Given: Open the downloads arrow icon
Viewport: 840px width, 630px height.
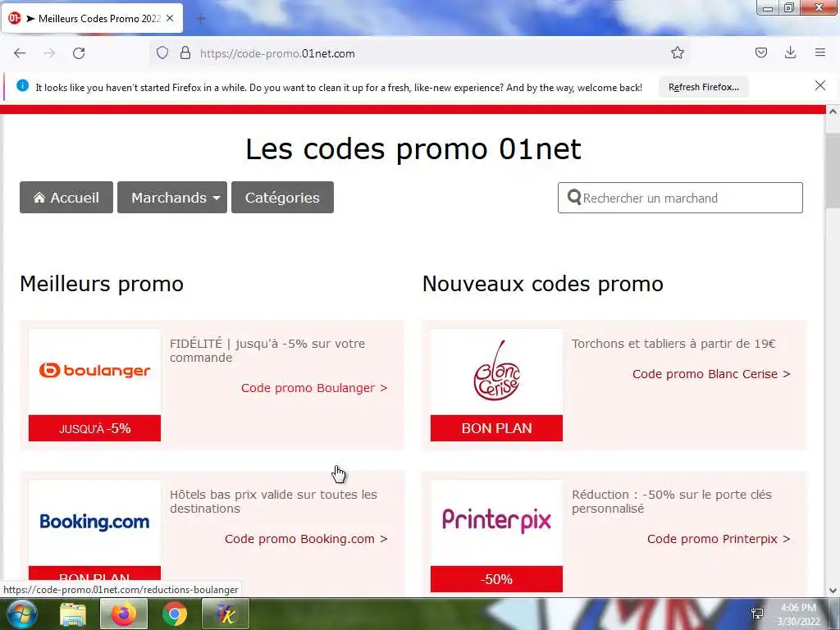Looking at the screenshot, I should pos(790,52).
